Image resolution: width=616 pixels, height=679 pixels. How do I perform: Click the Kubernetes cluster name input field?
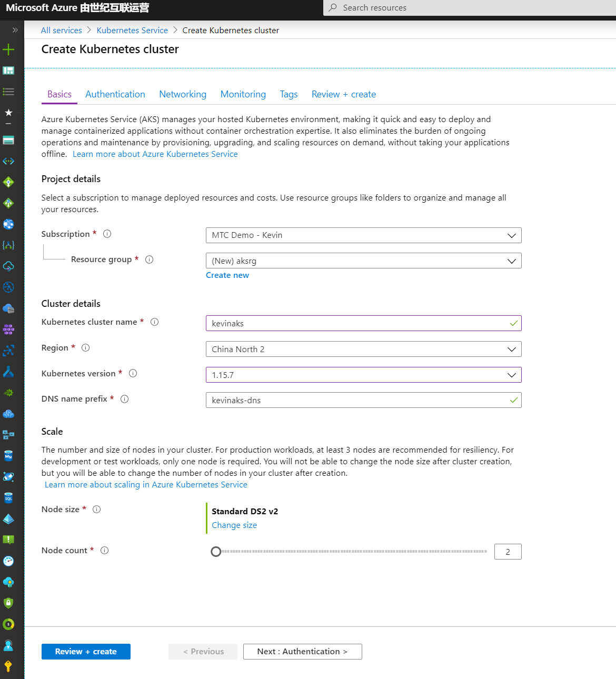pos(358,324)
